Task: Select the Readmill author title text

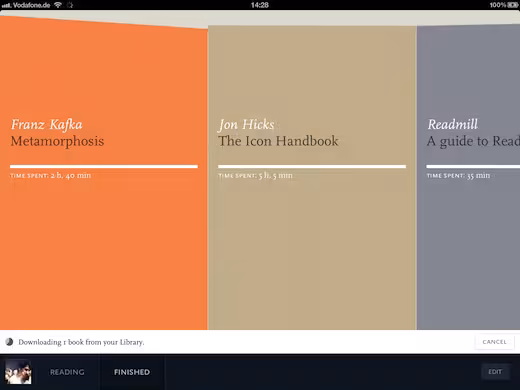Action: click(453, 124)
